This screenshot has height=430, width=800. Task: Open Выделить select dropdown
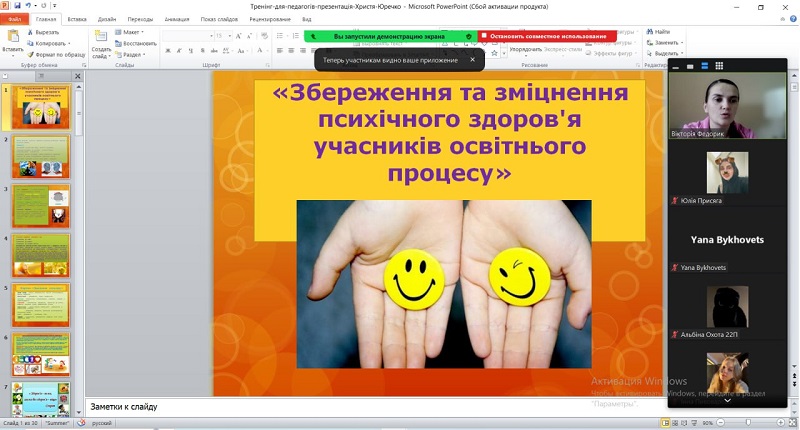click(x=665, y=54)
